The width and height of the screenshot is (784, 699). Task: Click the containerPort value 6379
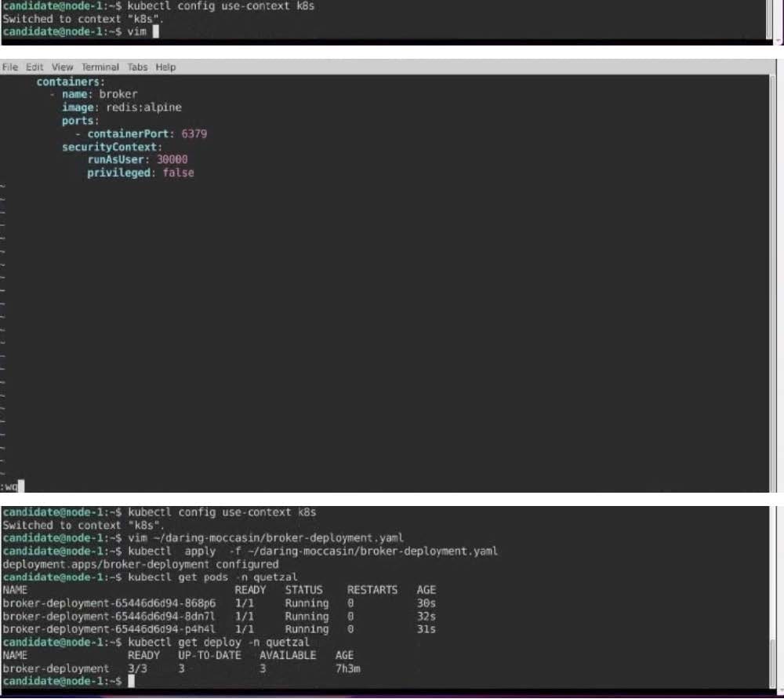(x=194, y=134)
